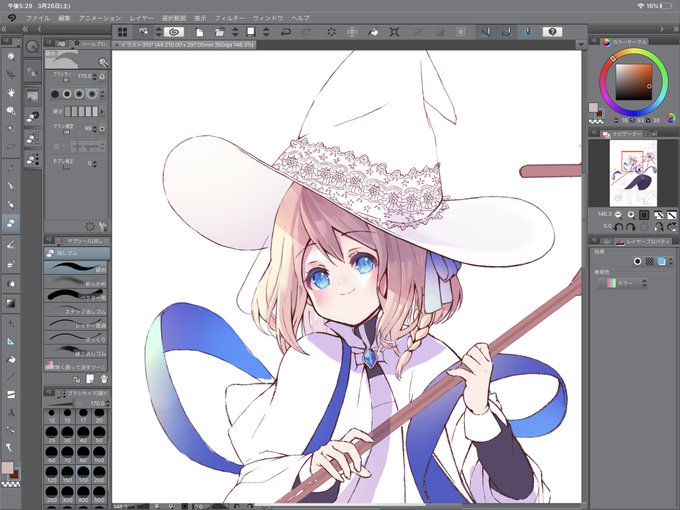680x510 pixels.
Task: Toggle the brush density pressure setting button
Action: point(102,129)
